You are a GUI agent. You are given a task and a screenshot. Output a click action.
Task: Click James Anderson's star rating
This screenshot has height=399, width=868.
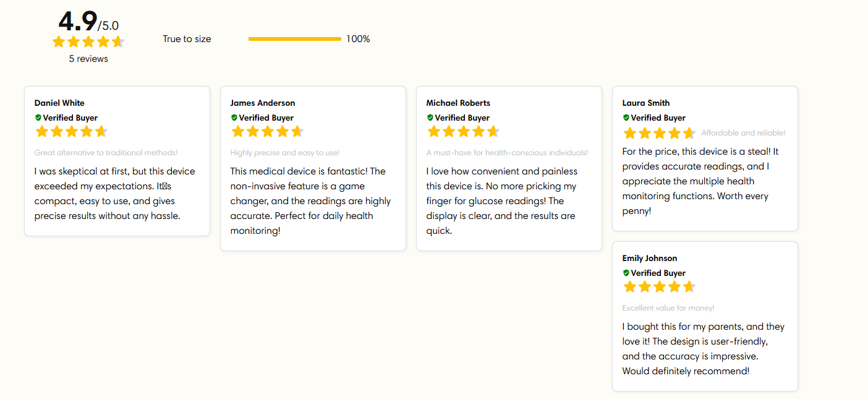point(268,132)
